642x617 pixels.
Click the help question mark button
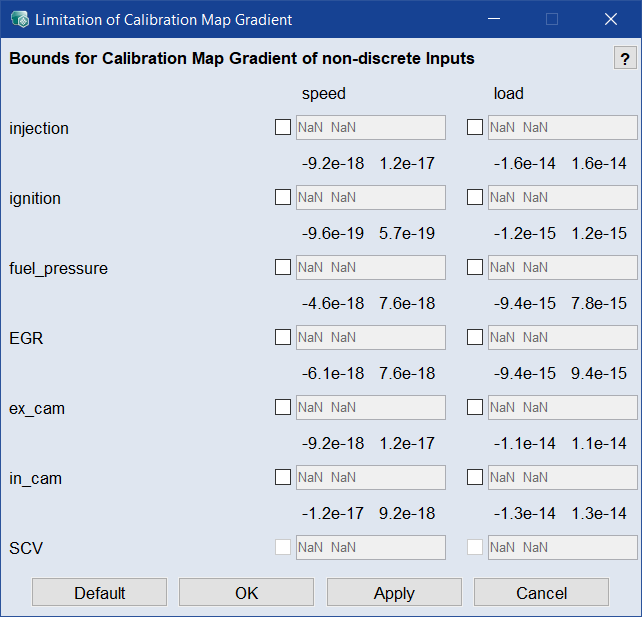tap(624, 58)
